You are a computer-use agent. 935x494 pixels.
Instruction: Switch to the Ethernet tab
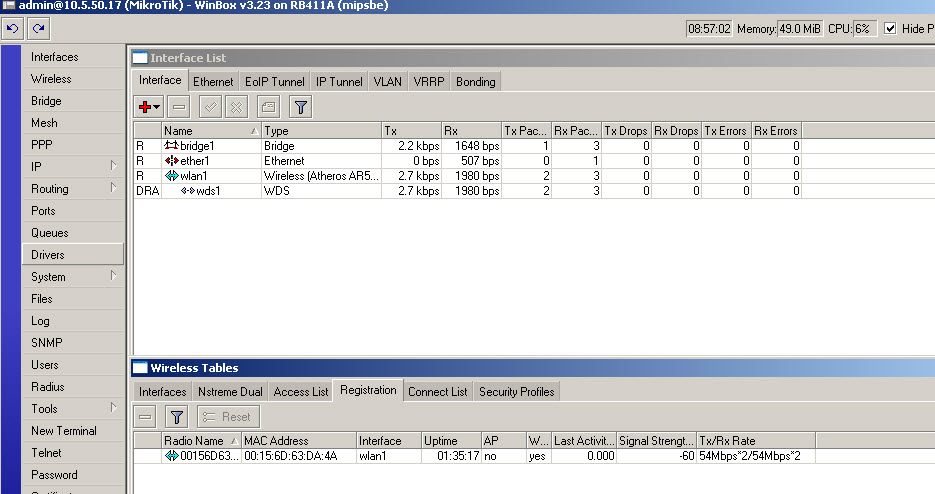pos(213,82)
